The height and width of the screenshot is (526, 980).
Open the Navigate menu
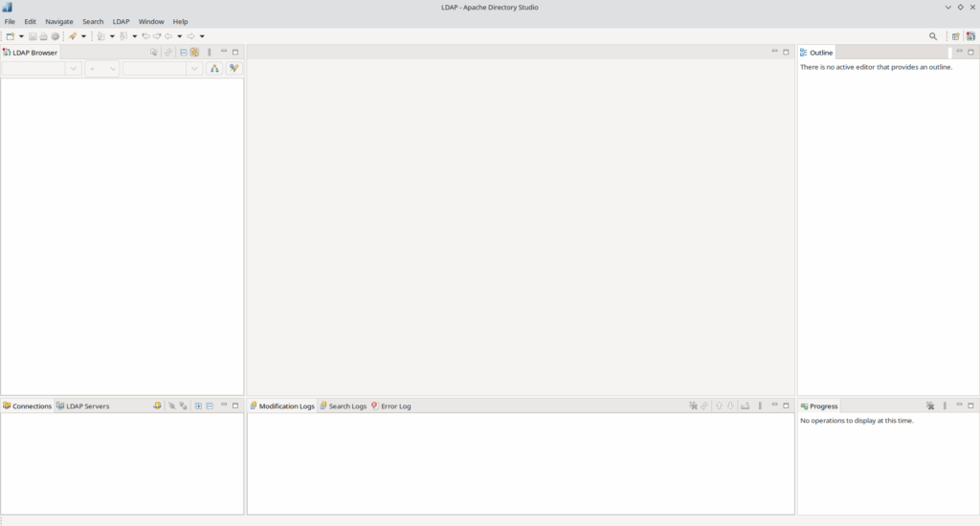(58, 21)
